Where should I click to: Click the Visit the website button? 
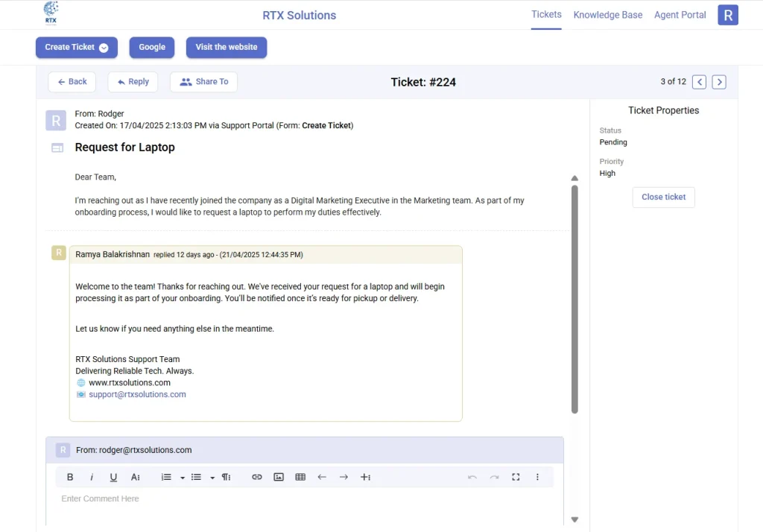[227, 47]
